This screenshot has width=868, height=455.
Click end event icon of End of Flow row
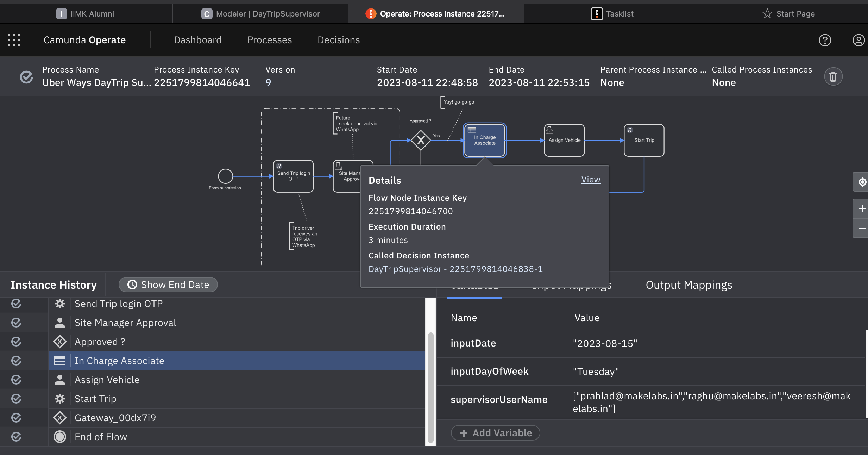tap(60, 437)
